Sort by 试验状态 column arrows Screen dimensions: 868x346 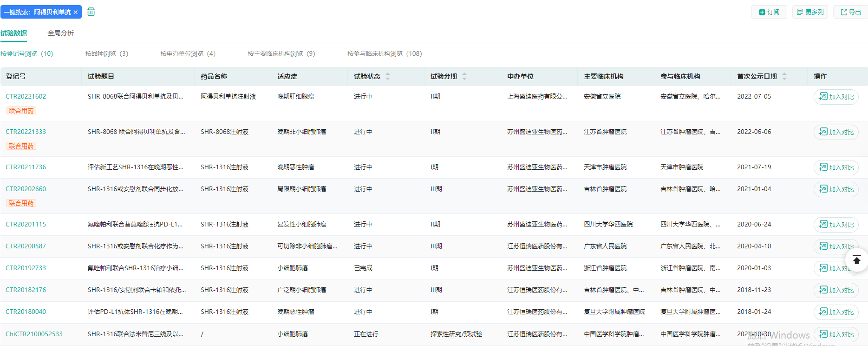388,76
